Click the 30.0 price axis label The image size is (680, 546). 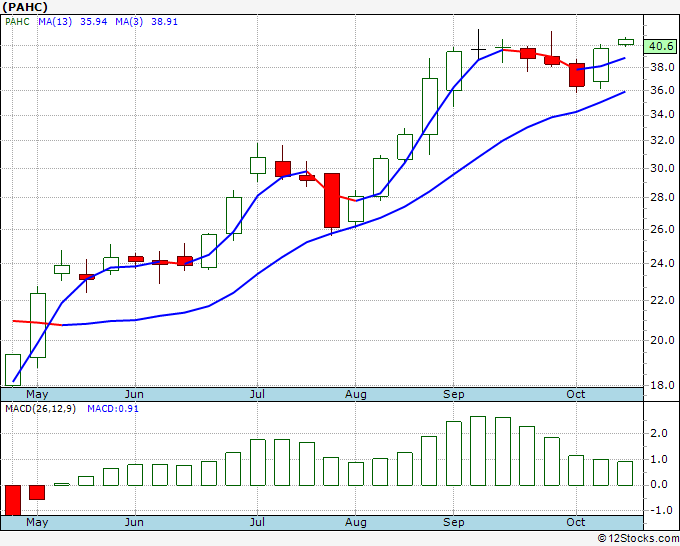click(x=662, y=168)
